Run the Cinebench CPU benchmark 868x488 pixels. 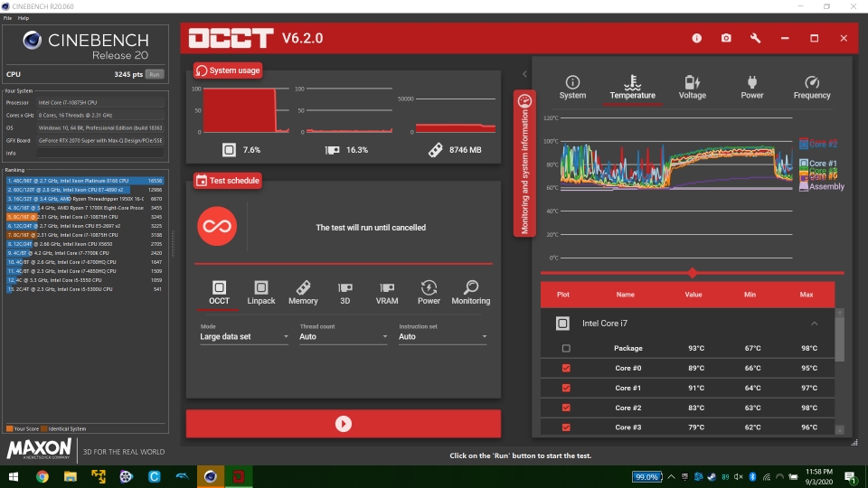155,74
